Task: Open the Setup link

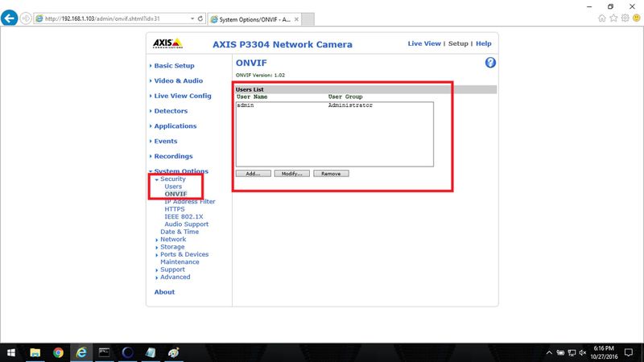Action: click(458, 43)
